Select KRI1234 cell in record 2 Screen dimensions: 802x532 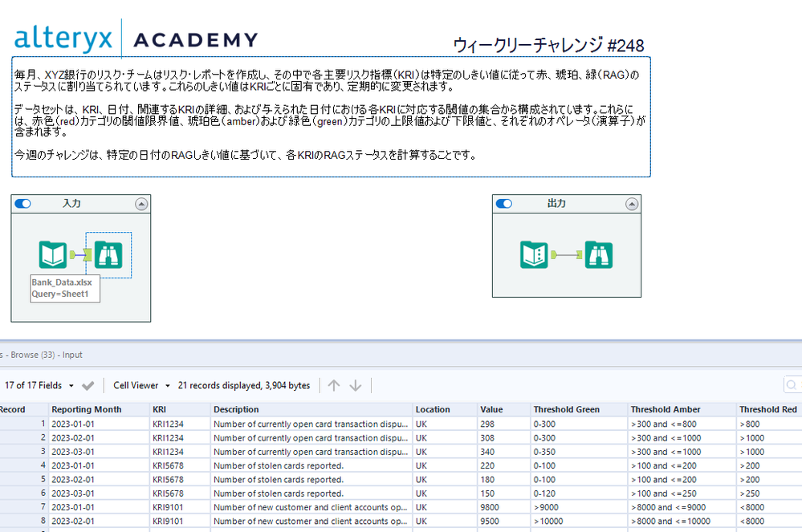[180, 438]
